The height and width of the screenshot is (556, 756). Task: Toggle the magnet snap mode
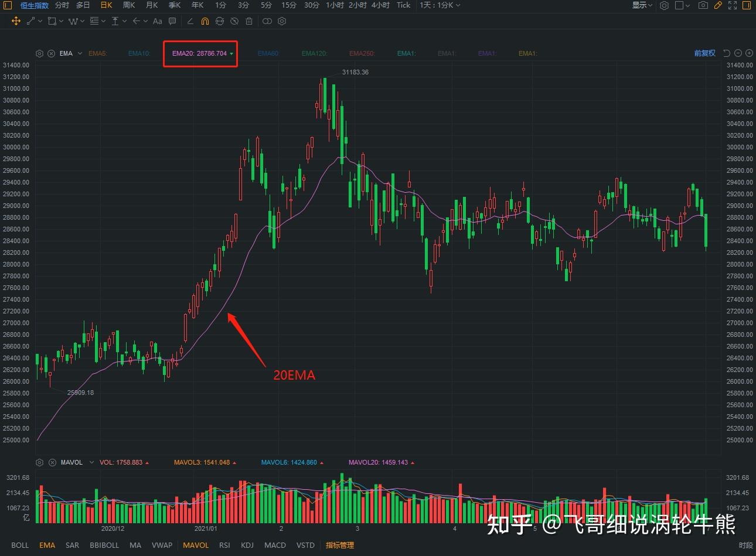click(205, 21)
